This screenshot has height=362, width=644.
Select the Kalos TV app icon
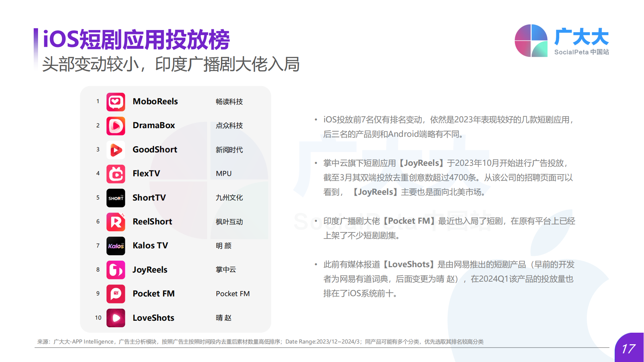116,246
